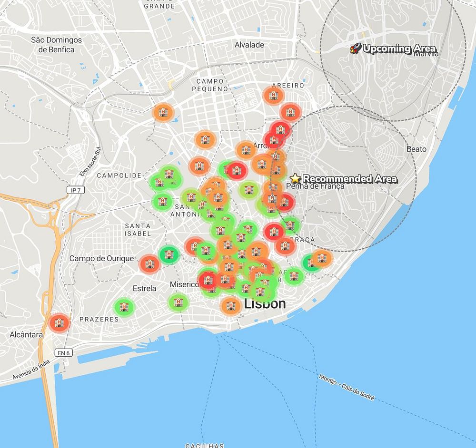Viewport: 476px width, 448px height.
Task: Select the São Domingos de Benfica label
Action: tap(57, 45)
